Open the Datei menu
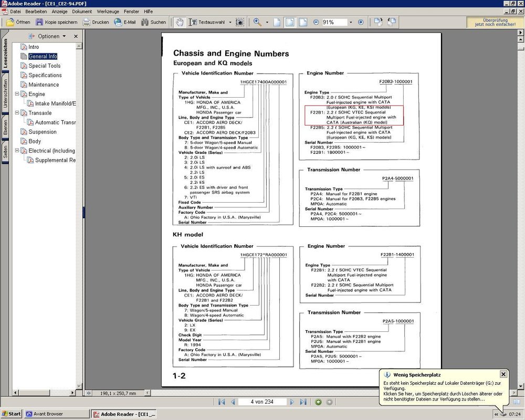 pos(15,12)
